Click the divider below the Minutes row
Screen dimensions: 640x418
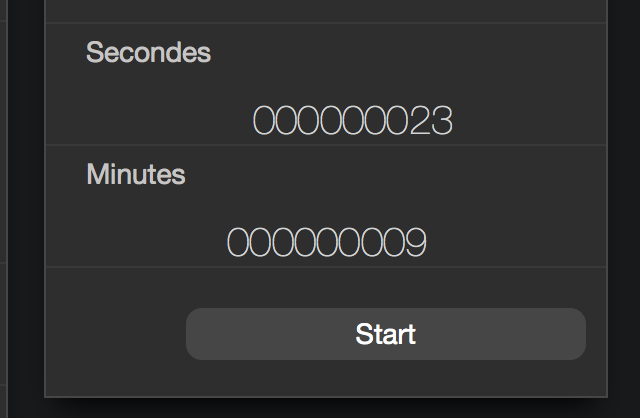326,267
